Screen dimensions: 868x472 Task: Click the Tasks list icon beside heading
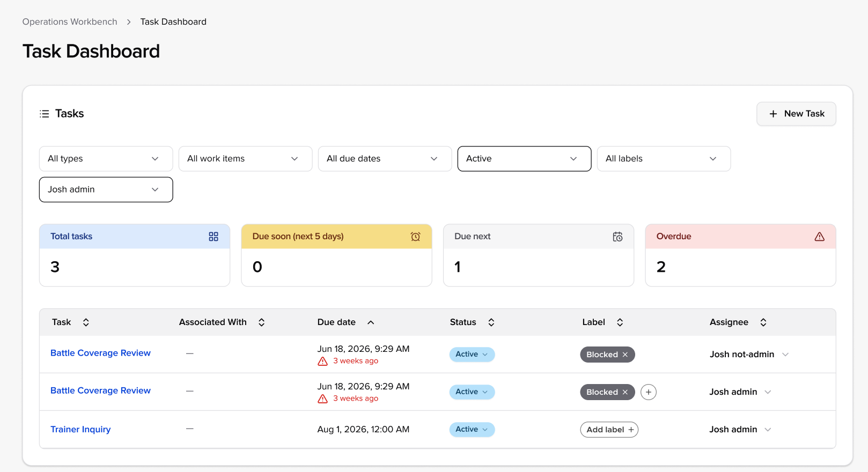click(x=45, y=114)
